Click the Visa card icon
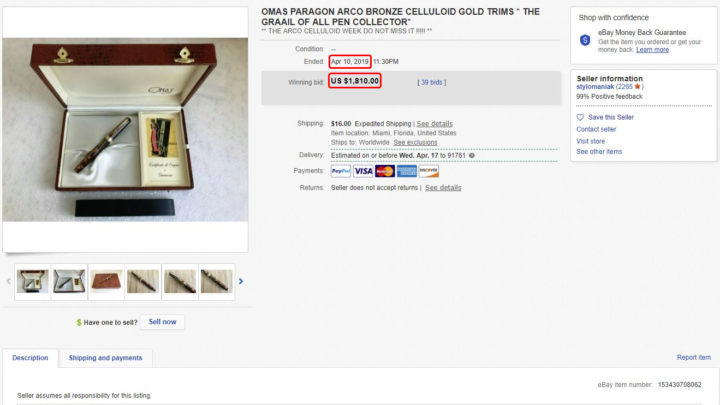720x405 pixels. click(x=363, y=171)
